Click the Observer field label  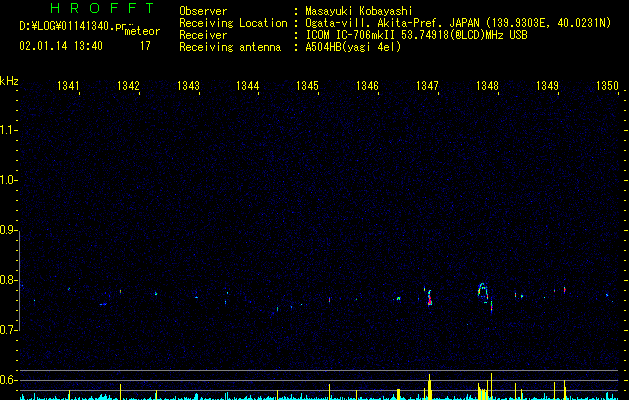(x=203, y=11)
